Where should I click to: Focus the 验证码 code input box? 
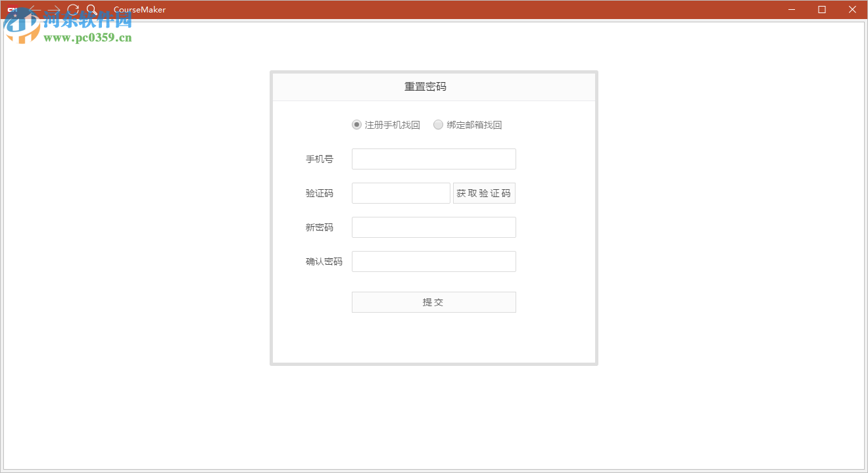(400, 192)
